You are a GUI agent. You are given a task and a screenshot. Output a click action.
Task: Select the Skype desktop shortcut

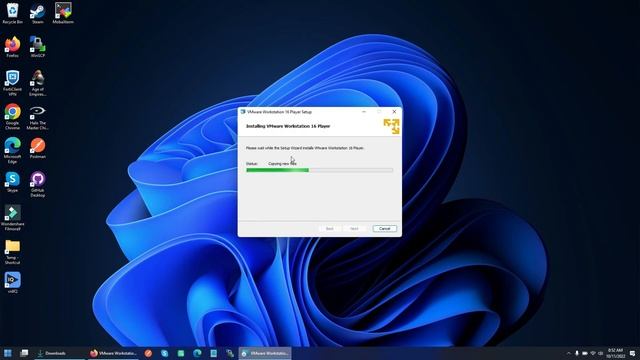pos(13,182)
